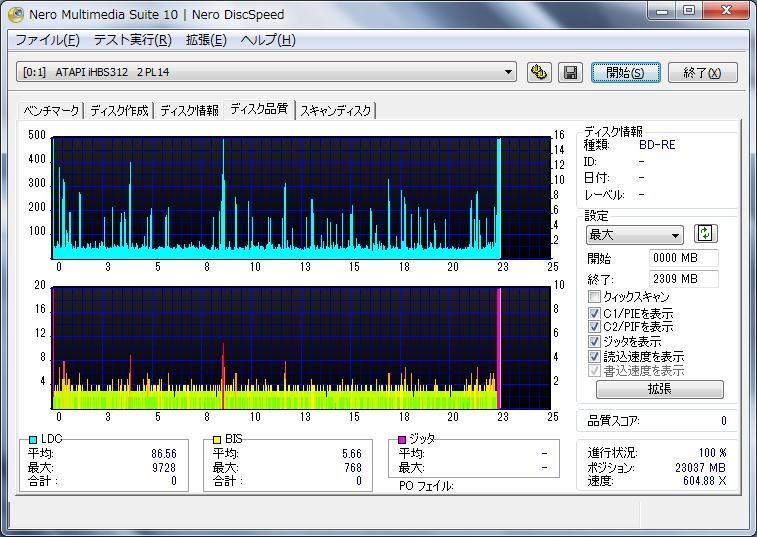
Task: Click the 品質スコア label
Action: tap(614, 421)
